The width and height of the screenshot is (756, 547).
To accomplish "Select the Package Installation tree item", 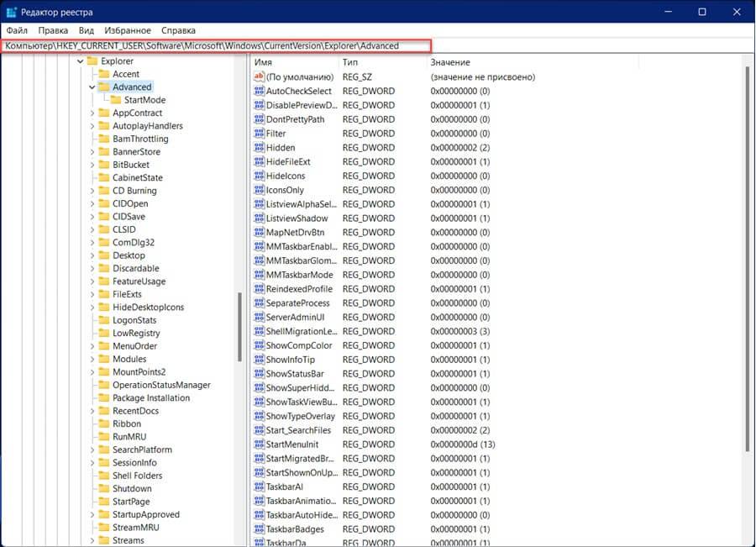I will pos(151,398).
